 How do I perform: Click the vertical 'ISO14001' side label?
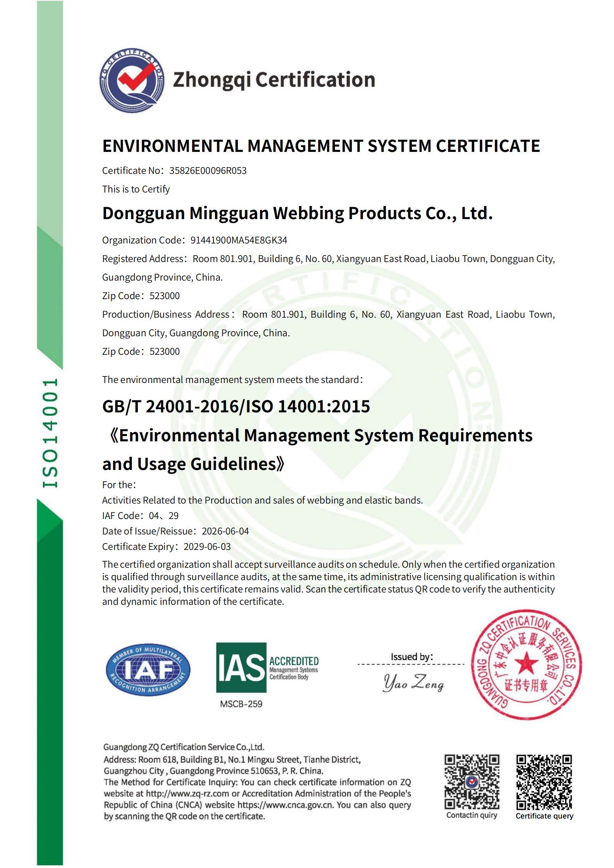coord(50,433)
